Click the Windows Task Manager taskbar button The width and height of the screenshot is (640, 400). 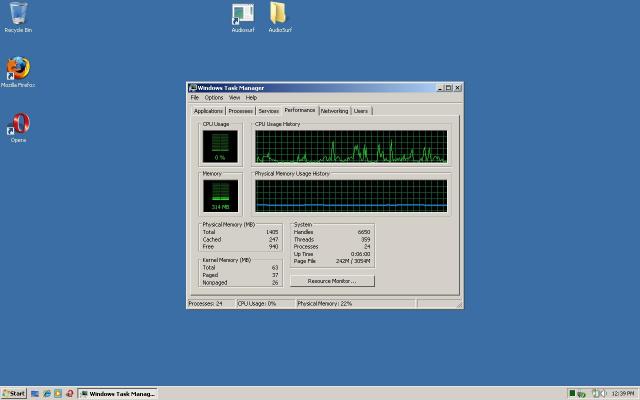[118, 393]
